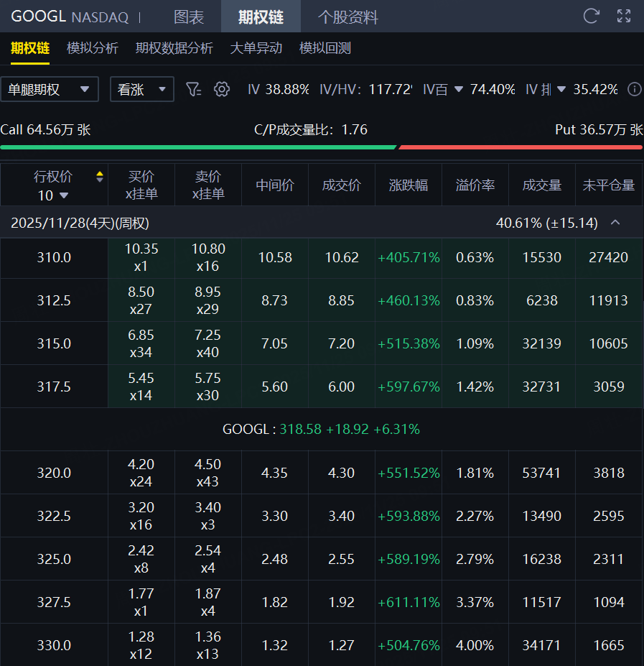644x666 pixels.
Task: Sort by strike price using the arrows icon
Action: click(100, 177)
